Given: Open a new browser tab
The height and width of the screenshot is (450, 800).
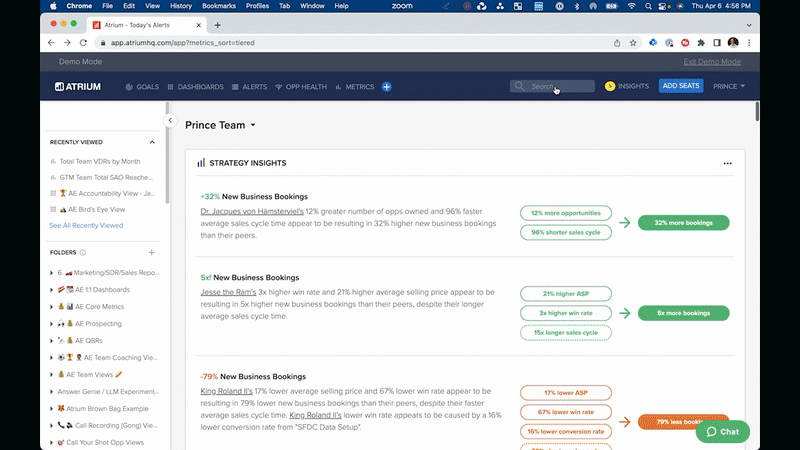Looking at the screenshot, I should click(217, 25).
